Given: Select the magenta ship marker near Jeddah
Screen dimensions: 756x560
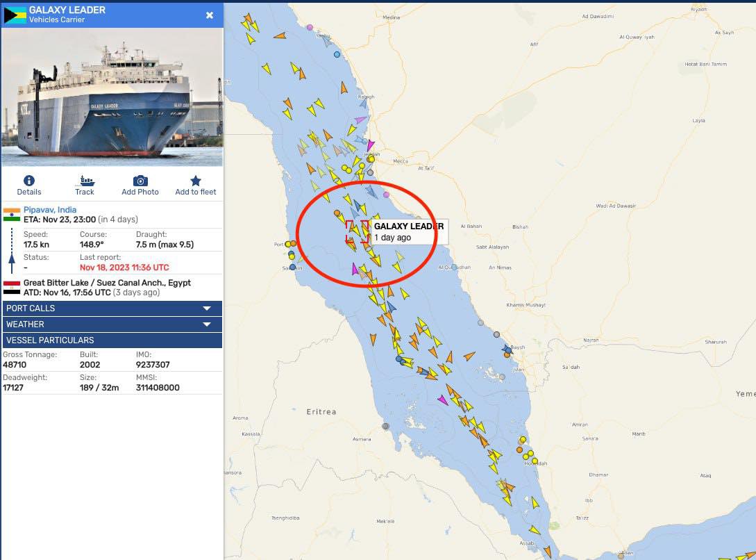Looking at the screenshot, I should [x=370, y=145].
